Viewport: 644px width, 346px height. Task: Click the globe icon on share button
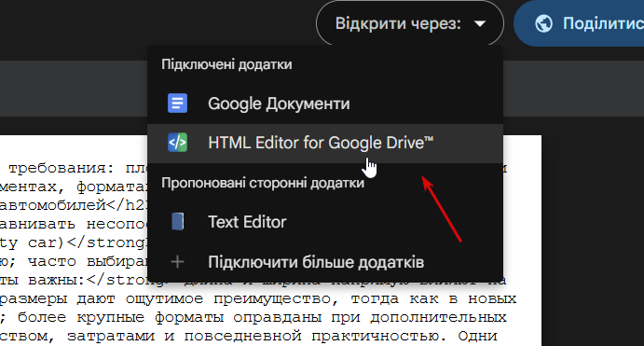point(543,23)
